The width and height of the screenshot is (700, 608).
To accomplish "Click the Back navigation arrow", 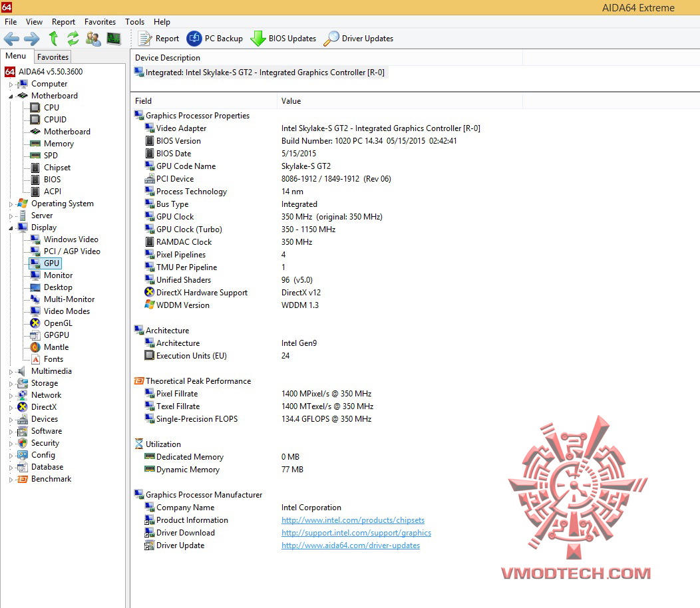I will [x=11, y=39].
